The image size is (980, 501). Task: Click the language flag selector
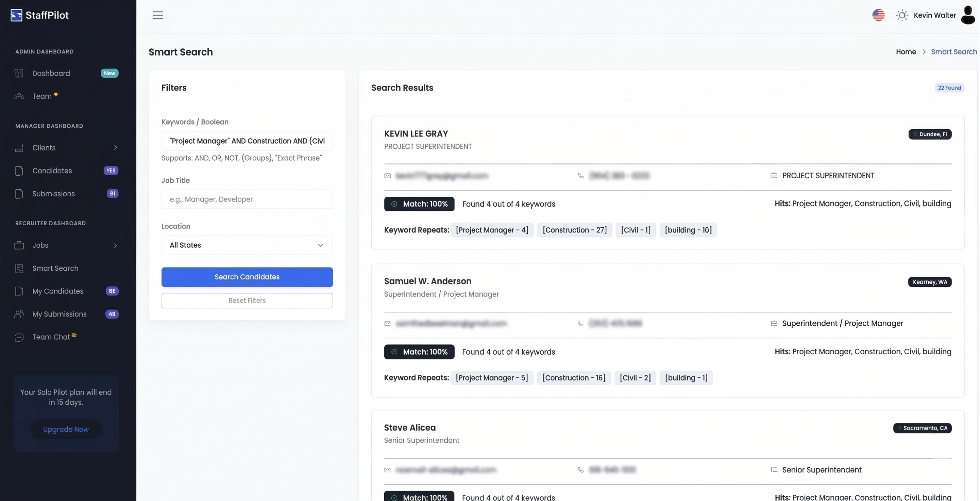[x=878, y=15]
